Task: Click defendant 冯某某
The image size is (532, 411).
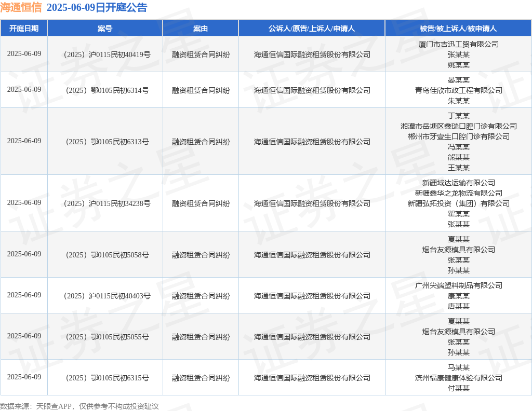Action: pos(459,147)
